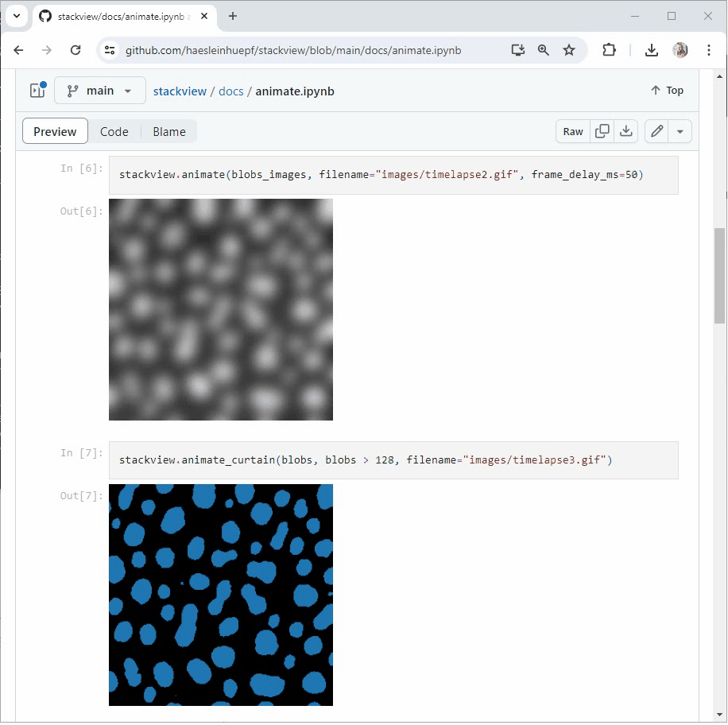Select the Preview view tab
This screenshot has width=728, height=725.
coord(55,132)
